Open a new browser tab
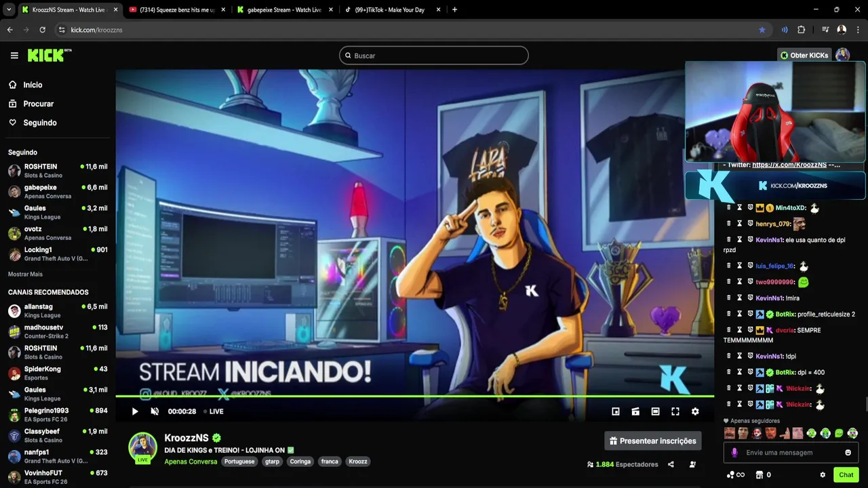 [454, 9]
